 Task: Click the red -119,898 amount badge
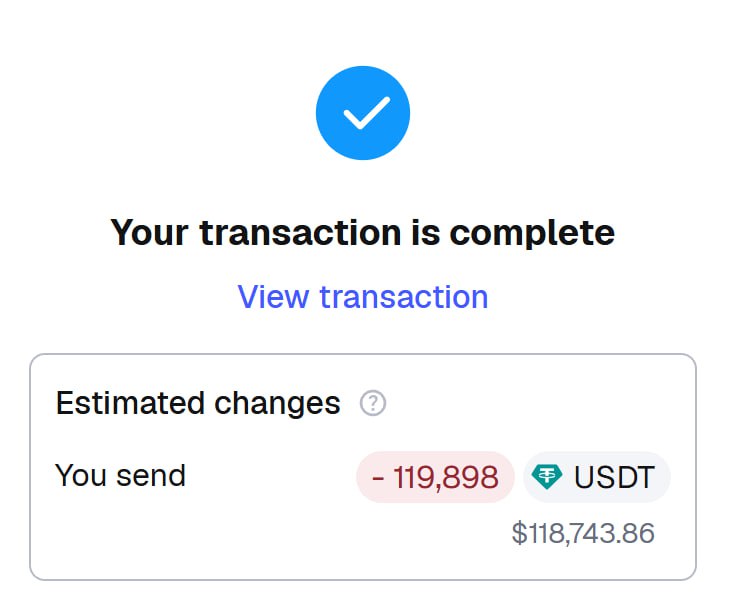(435, 477)
